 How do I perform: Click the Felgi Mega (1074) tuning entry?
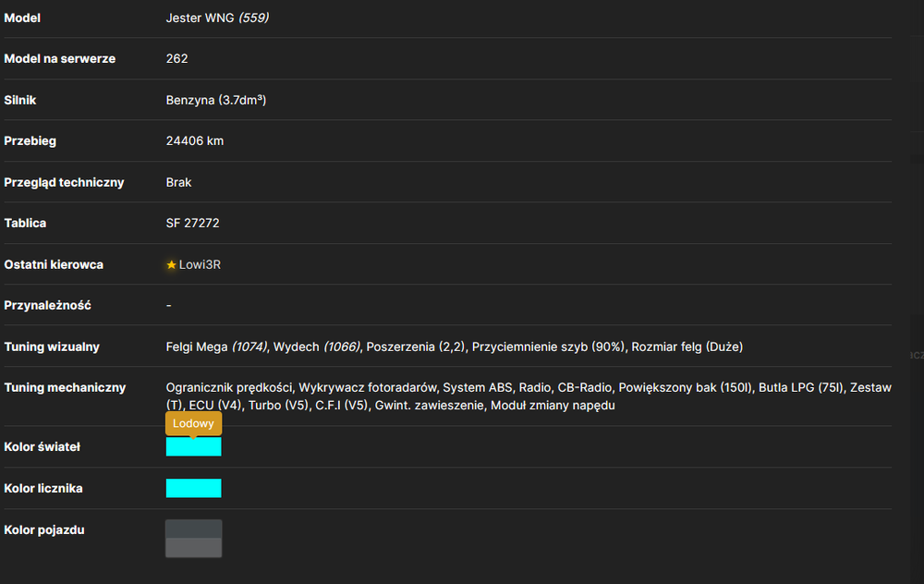(217, 347)
